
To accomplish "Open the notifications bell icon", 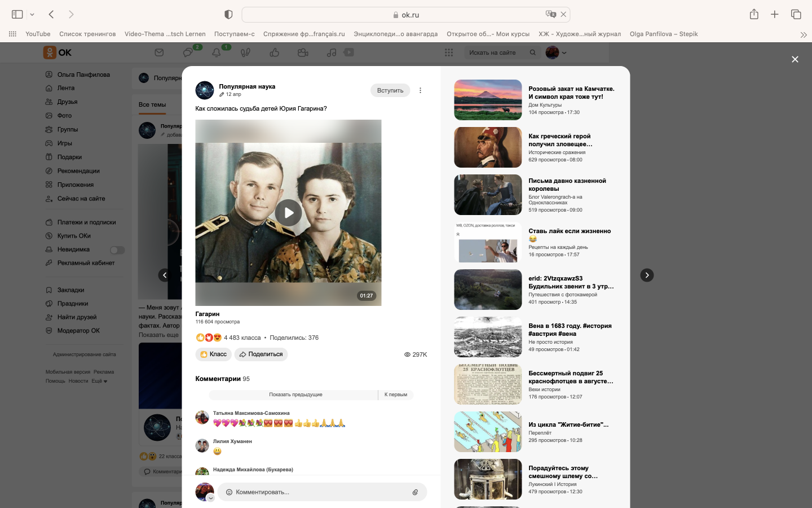I will click(217, 52).
